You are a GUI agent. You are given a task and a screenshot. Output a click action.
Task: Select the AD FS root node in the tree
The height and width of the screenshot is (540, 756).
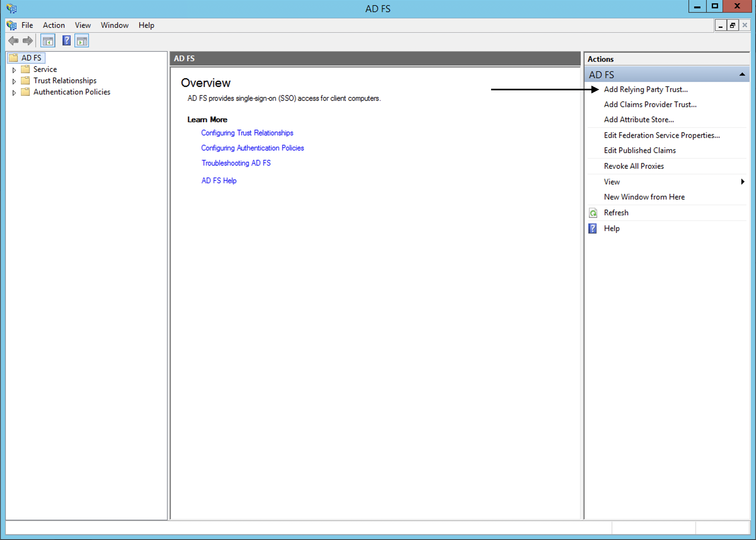coord(31,58)
